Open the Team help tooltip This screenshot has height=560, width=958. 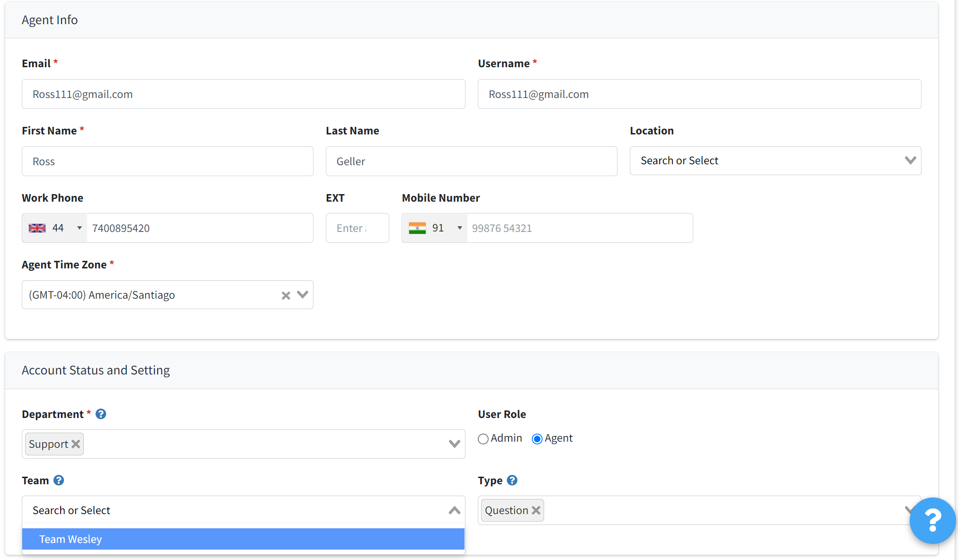click(x=59, y=480)
